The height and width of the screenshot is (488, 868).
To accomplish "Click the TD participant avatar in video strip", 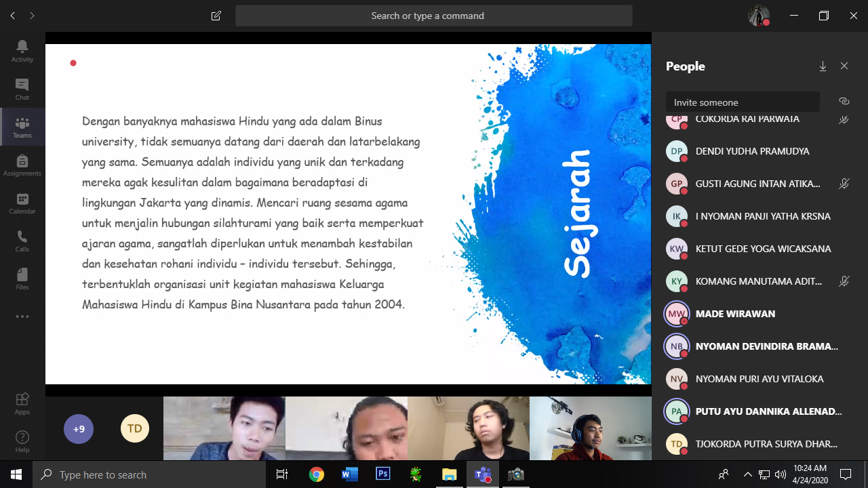I will (x=135, y=429).
